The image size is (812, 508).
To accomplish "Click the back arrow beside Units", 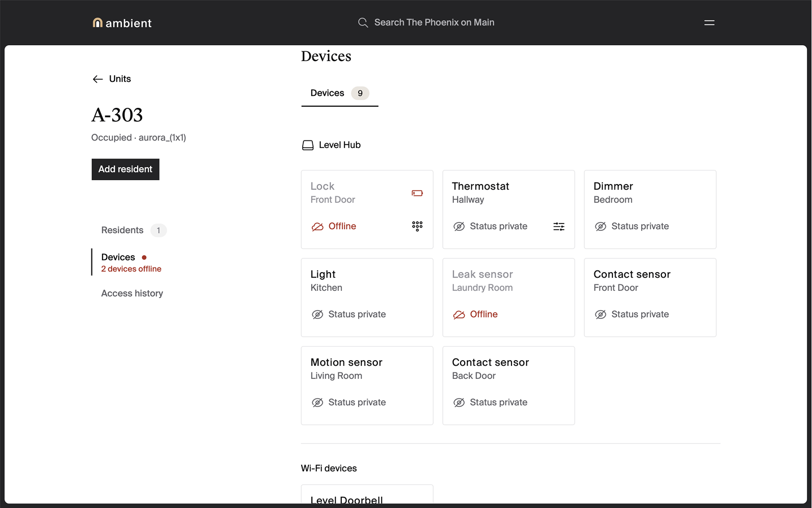I will tap(98, 79).
